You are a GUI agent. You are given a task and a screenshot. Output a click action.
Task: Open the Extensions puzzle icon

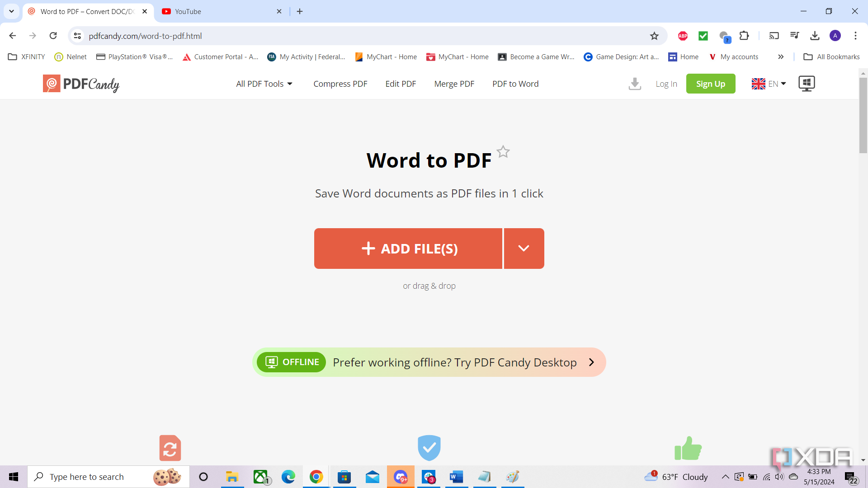pos(744,36)
